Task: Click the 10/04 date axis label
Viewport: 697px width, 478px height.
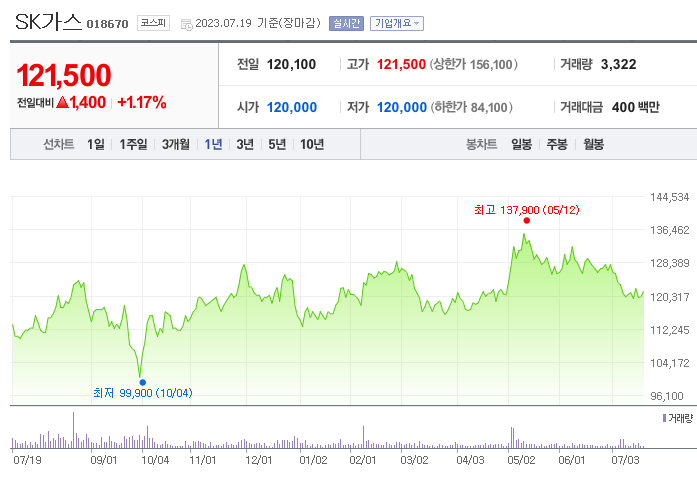Action: (155, 460)
